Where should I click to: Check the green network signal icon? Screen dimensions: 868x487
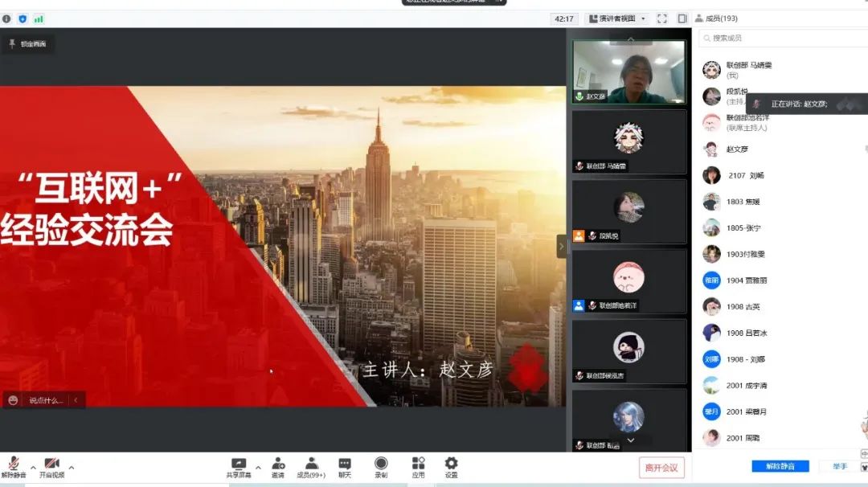point(39,18)
